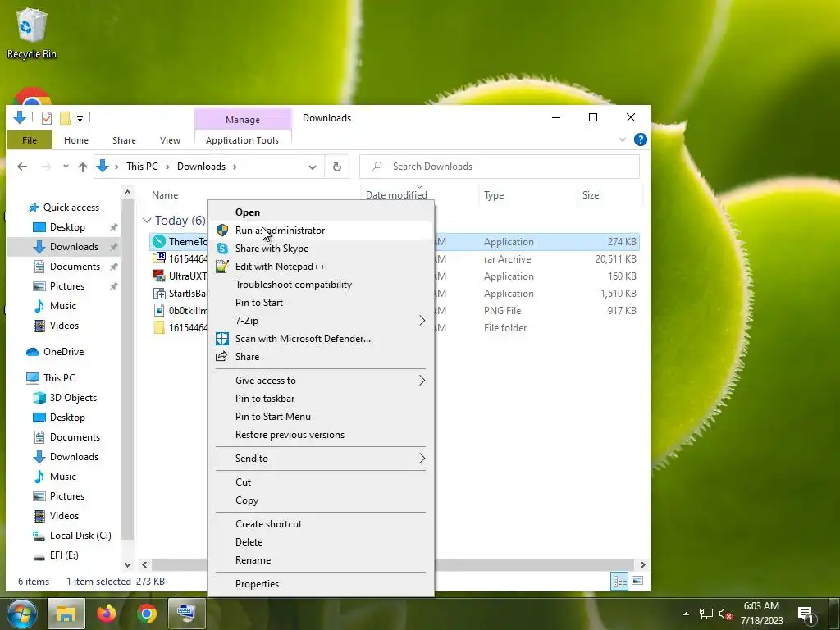
Task: Open Explorer help icon
Action: [640, 139]
